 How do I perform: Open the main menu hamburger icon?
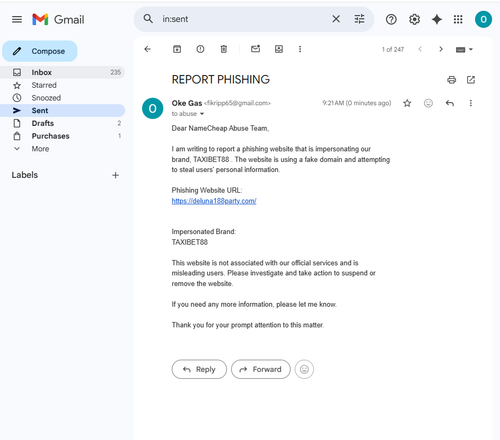(x=17, y=20)
